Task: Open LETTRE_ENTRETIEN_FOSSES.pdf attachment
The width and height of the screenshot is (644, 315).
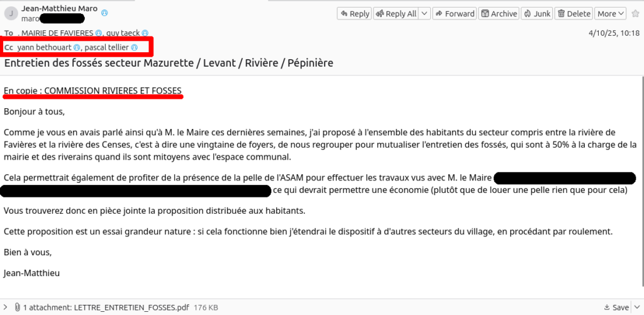Action: pyautogui.click(x=131, y=307)
